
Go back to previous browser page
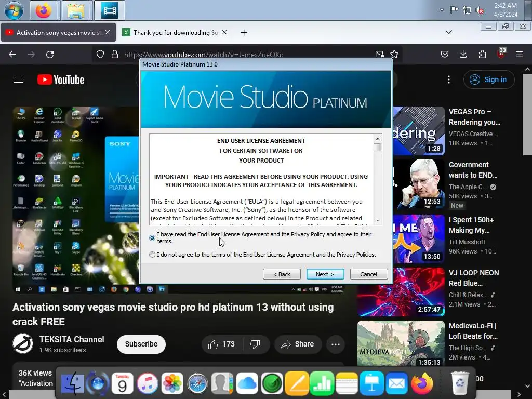tap(12, 54)
